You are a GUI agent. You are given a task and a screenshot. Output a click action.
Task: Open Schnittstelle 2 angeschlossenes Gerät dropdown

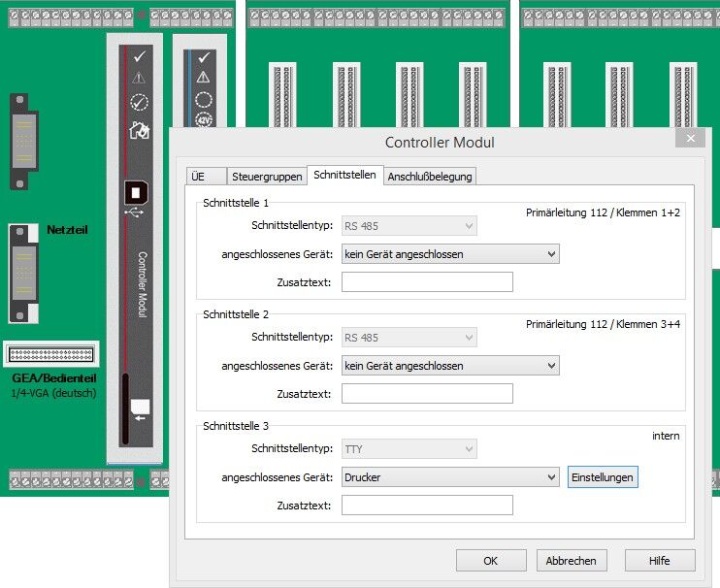[450, 366]
